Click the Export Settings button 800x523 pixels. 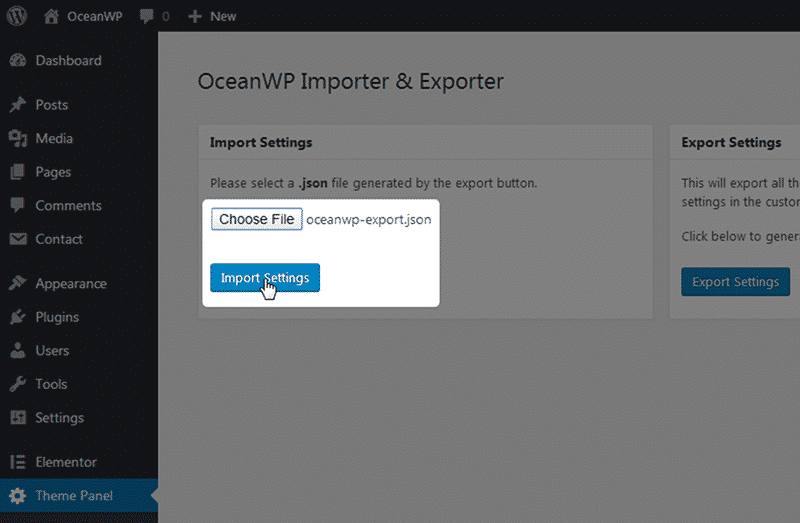click(x=735, y=282)
